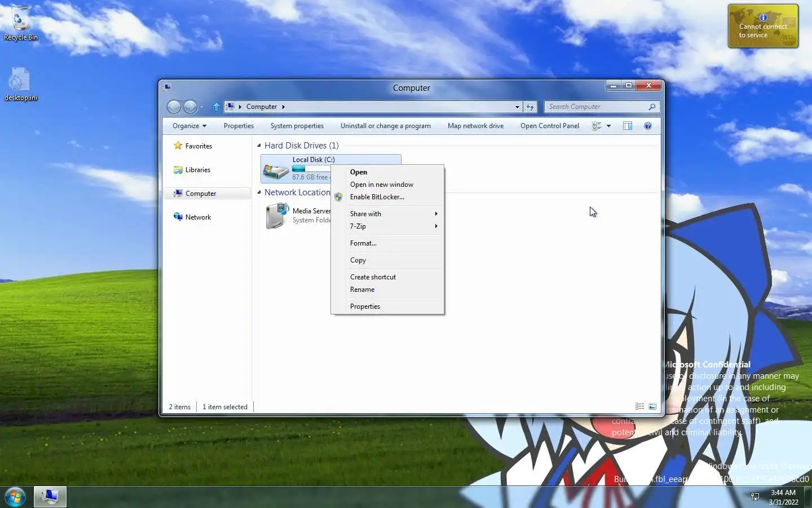
Task: Expand the arrow after Computer breadcrumb
Action: point(283,107)
